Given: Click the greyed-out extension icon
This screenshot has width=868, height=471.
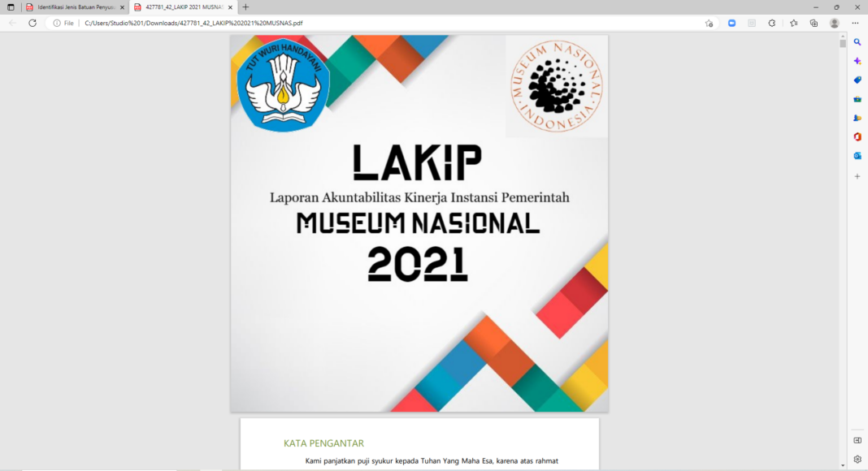Looking at the screenshot, I should coord(752,24).
